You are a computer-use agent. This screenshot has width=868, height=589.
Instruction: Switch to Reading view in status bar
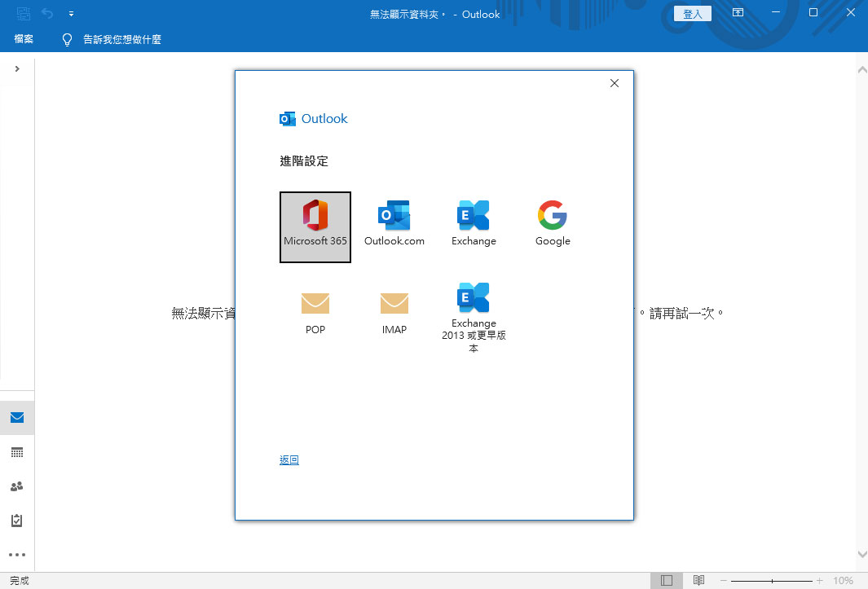[698, 580]
